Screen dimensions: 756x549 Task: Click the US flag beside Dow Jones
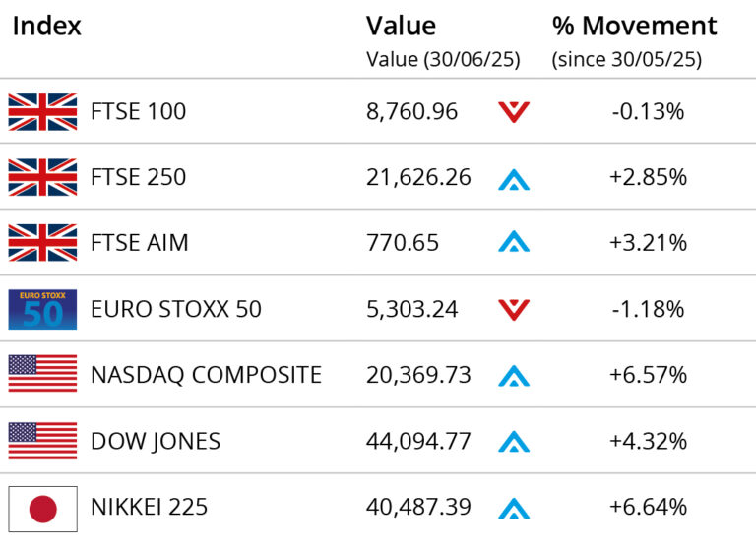(x=42, y=441)
